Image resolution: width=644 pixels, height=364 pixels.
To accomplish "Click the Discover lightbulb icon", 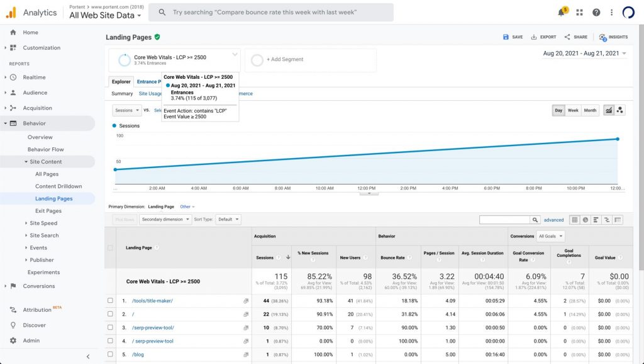I will point(13,326).
